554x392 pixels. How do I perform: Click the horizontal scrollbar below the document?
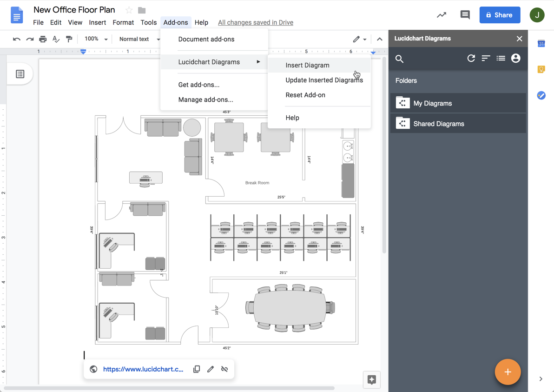coord(186,386)
